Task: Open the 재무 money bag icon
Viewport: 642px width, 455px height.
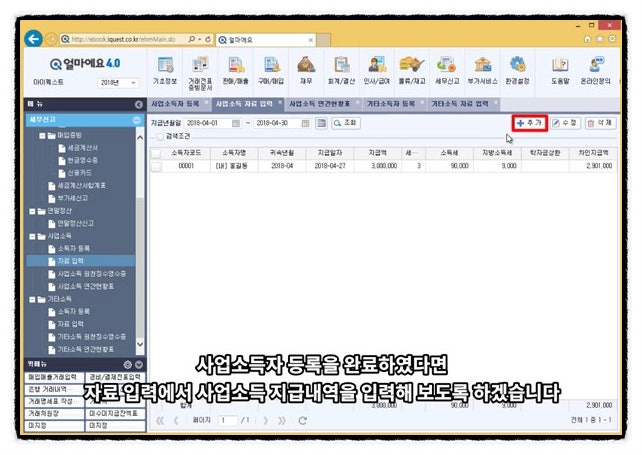Action: coord(306,65)
